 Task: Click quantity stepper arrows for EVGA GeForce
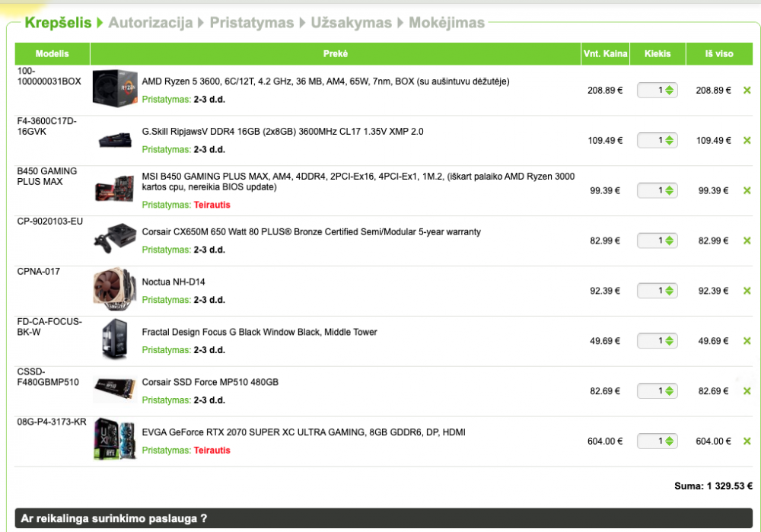[669, 441]
